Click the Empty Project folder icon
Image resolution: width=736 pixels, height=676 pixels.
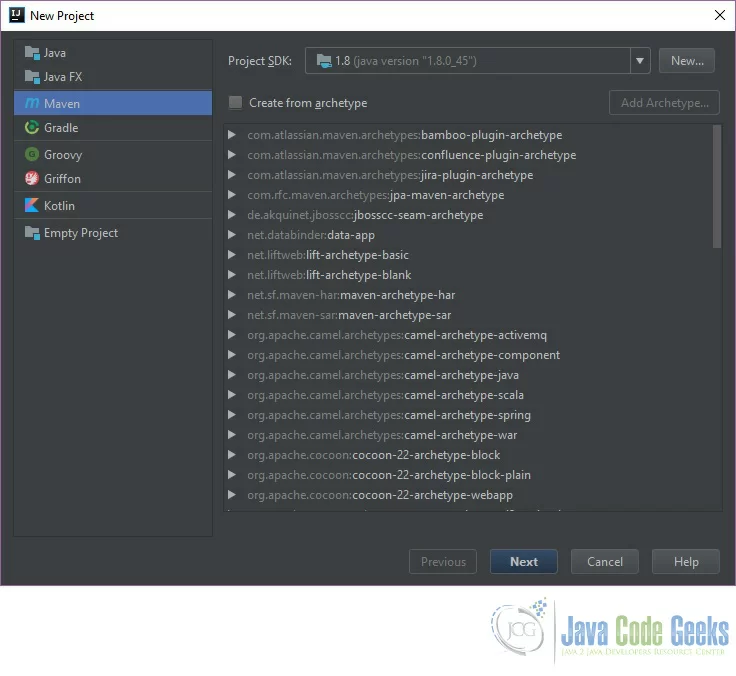pos(32,232)
